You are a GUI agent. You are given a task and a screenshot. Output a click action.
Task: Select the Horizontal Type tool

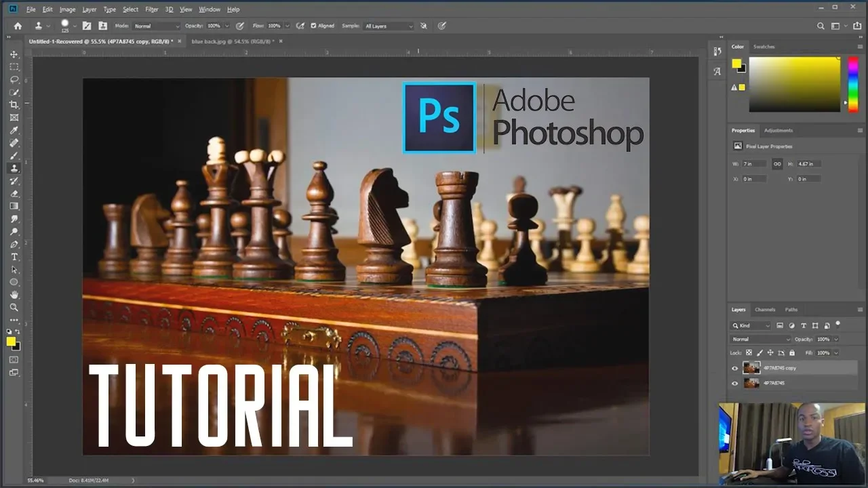pos(14,257)
